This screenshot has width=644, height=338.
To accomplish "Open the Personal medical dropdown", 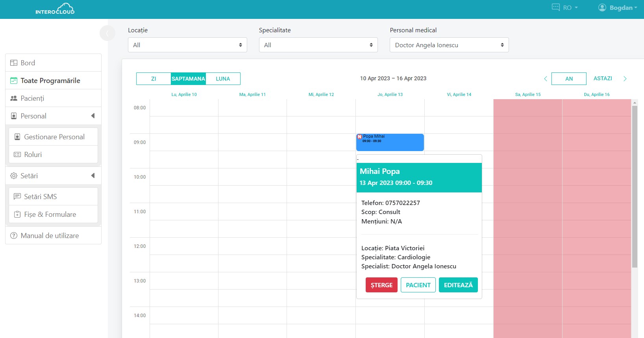I will (449, 45).
